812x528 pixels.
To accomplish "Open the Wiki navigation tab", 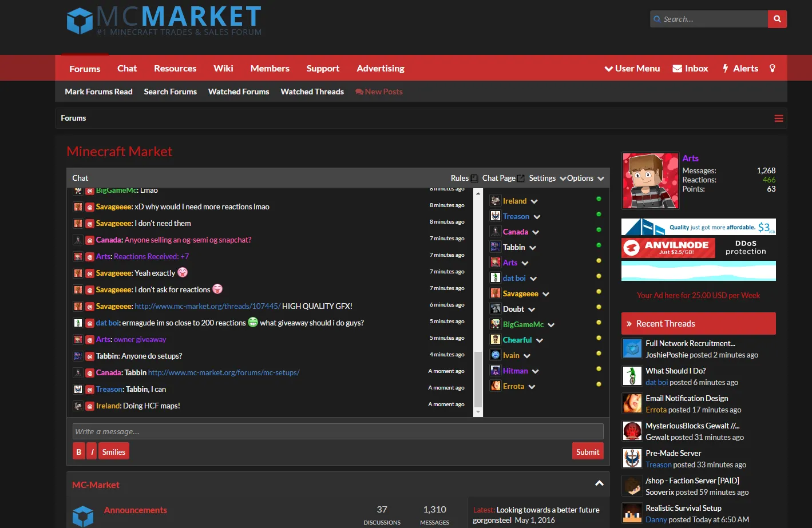I will (223, 69).
